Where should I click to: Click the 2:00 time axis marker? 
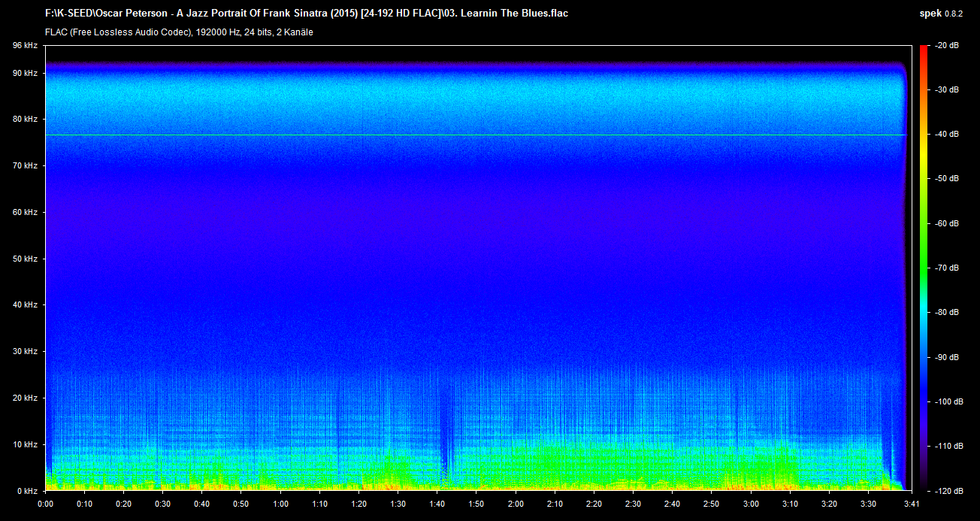pyautogui.click(x=516, y=504)
